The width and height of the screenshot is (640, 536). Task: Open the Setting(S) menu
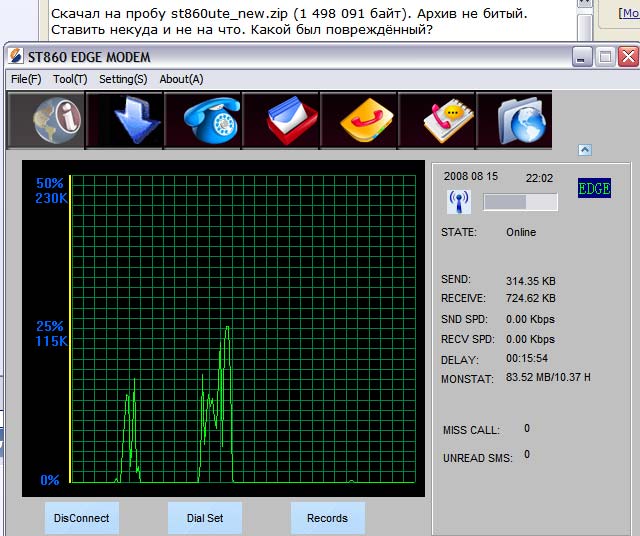click(123, 79)
